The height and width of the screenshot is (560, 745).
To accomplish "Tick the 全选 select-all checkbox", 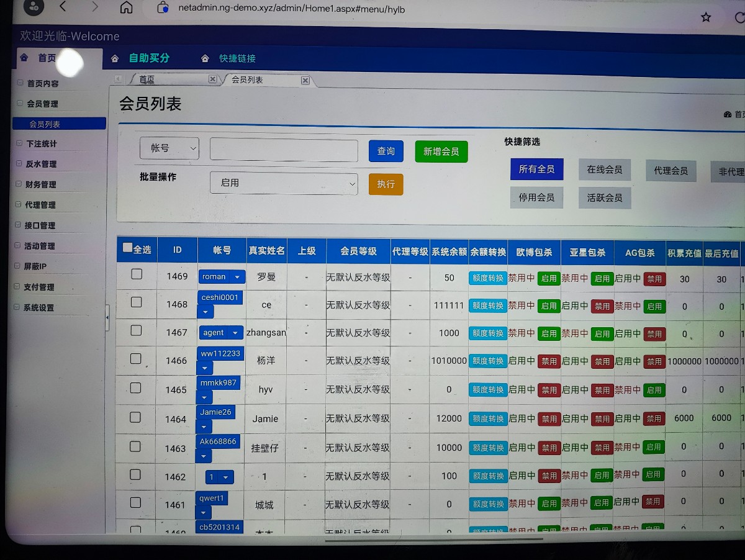I will tap(127, 248).
